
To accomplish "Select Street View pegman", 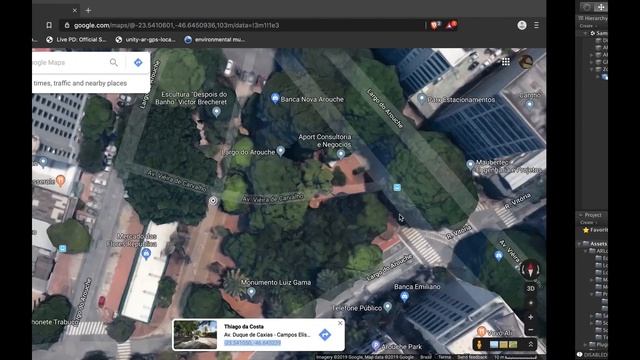I will 479,344.
